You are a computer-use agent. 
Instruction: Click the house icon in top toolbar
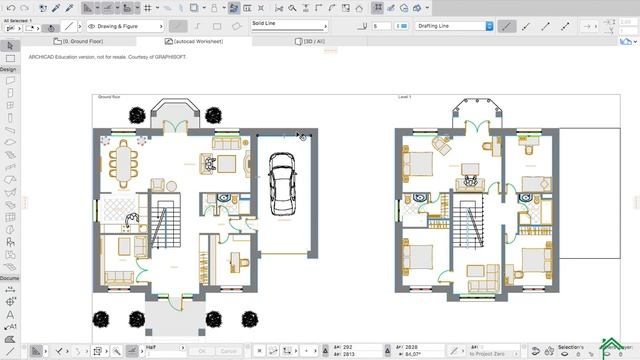point(359,8)
